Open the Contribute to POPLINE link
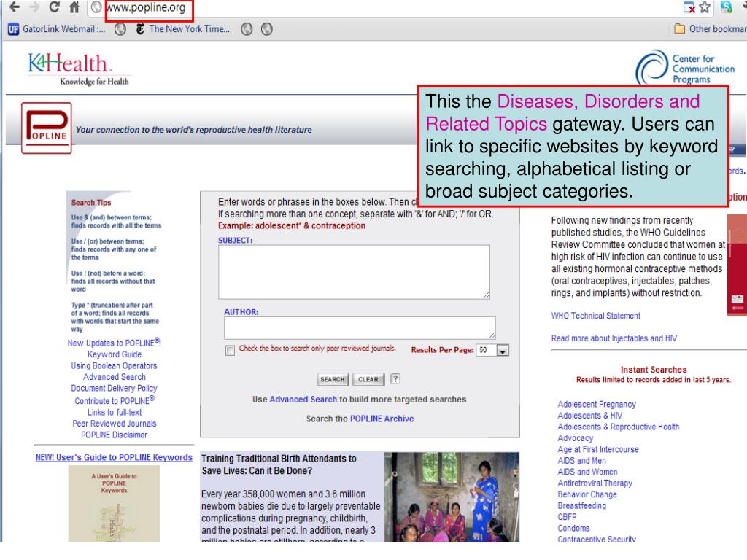 115,400
